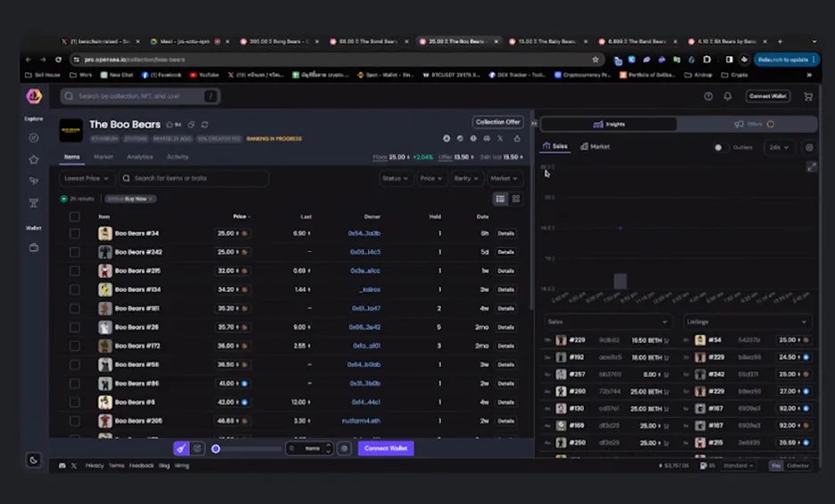Copy The Boo Bears collection link icon

(x=192, y=125)
